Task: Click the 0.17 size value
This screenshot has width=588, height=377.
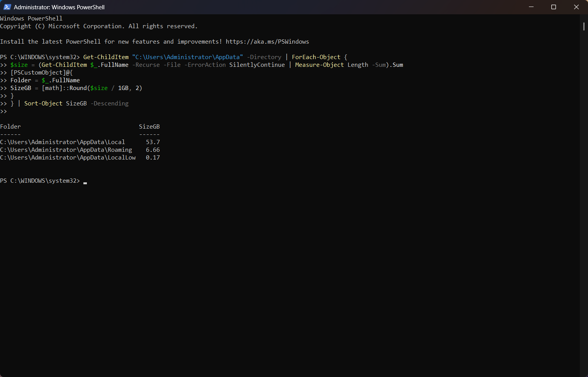Action: point(153,158)
